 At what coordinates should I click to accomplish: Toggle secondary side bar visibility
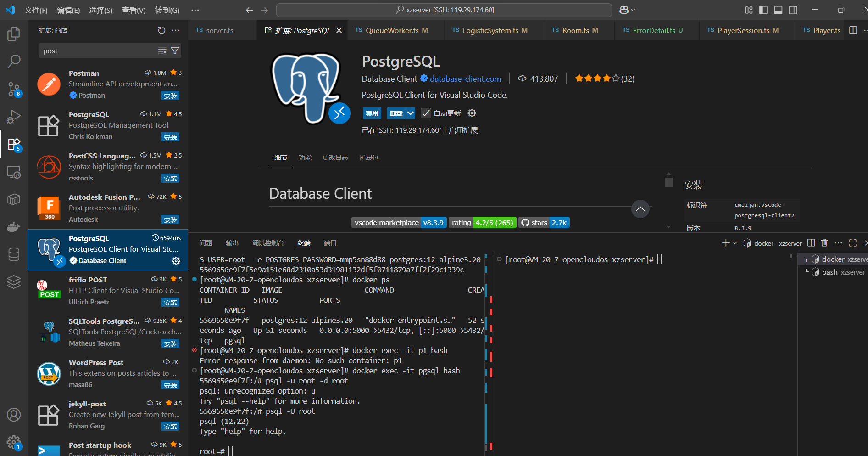click(793, 10)
